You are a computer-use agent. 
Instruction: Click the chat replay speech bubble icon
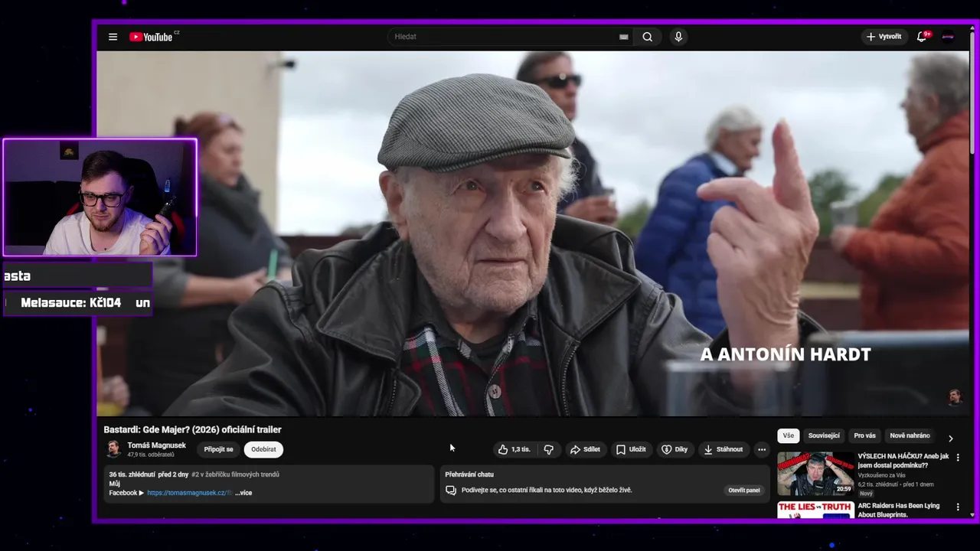[451, 491]
